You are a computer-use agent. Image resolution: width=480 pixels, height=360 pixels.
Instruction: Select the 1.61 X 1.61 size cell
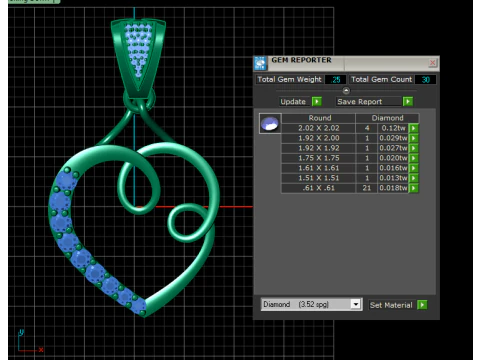click(x=319, y=168)
